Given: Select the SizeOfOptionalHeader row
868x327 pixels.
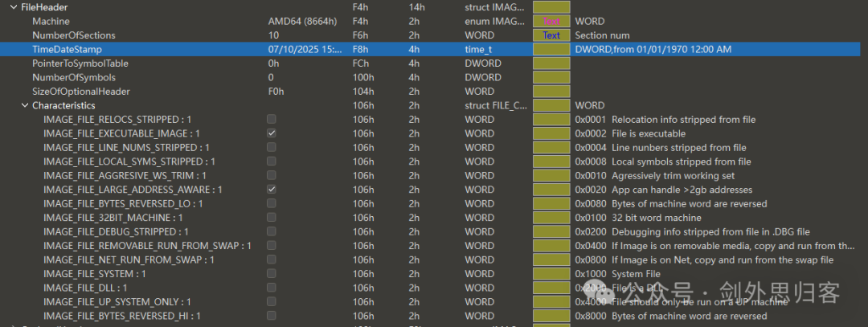Looking at the screenshot, I should [434, 92].
